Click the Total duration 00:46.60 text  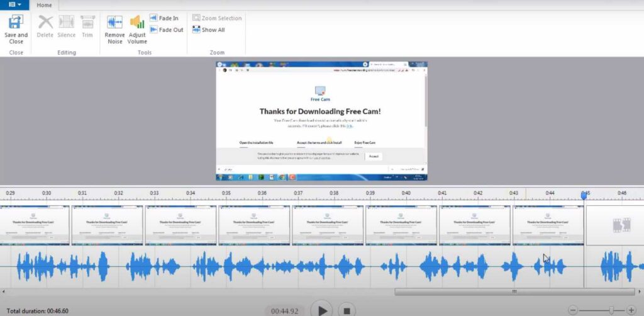[x=37, y=311]
